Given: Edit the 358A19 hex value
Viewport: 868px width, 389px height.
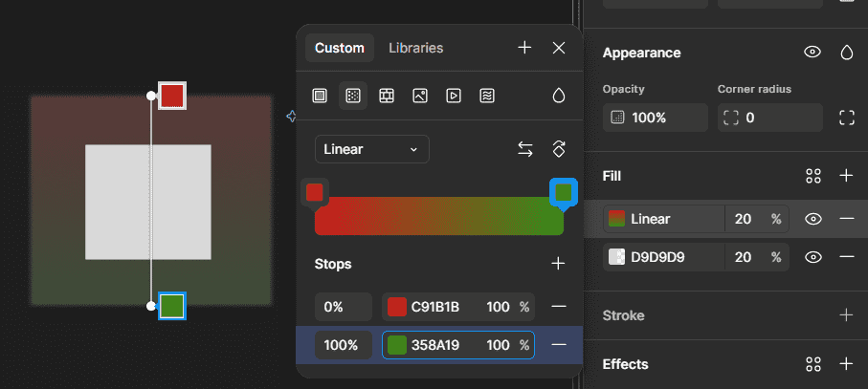Looking at the screenshot, I should 435,345.
